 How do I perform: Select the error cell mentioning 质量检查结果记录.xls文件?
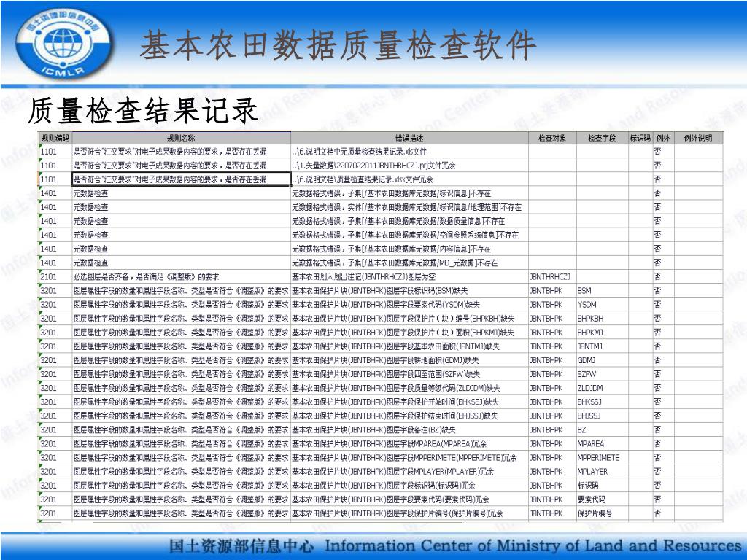(409, 152)
